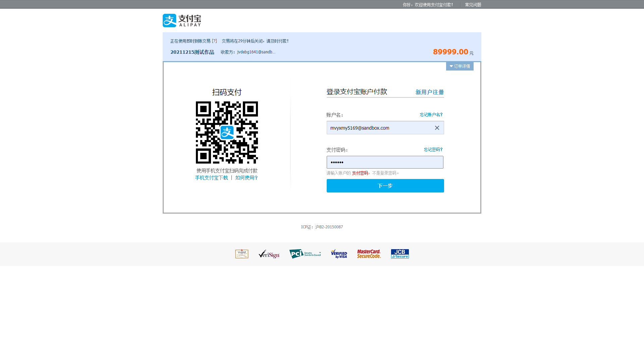This screenshot has height=358, width=644.
Task: Click the payee jvdebg1641@sandb... text
Action: point(256,52)
